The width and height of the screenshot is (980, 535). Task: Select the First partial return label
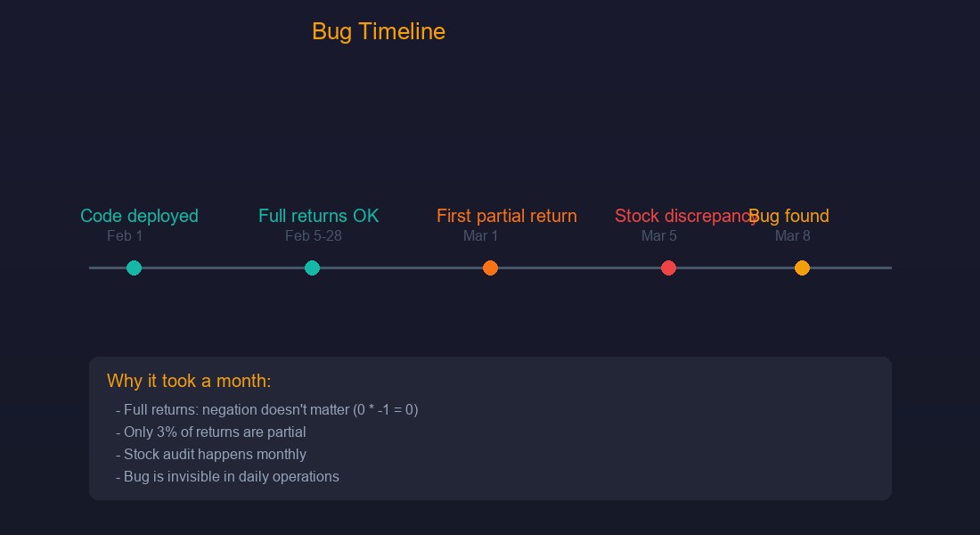pos(506,216)
